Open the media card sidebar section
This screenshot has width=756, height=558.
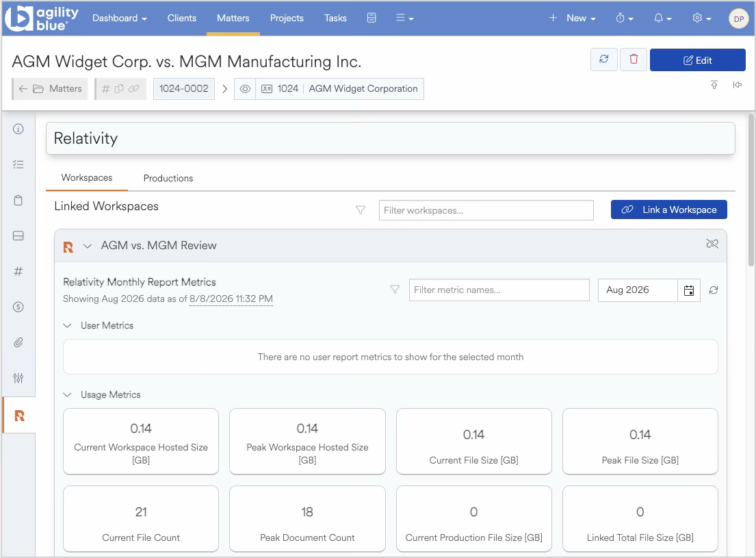tap(18, 236)
